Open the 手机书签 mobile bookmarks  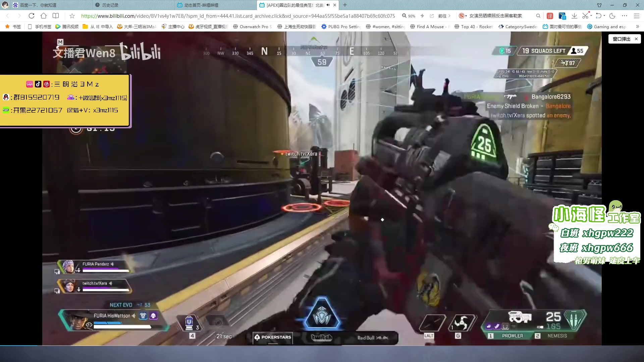click(40, 26)
